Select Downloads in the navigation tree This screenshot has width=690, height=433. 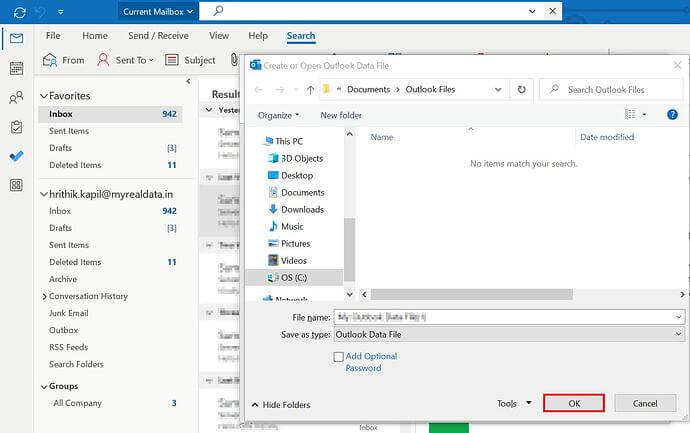pyautogui.click(x=302, y=209)
